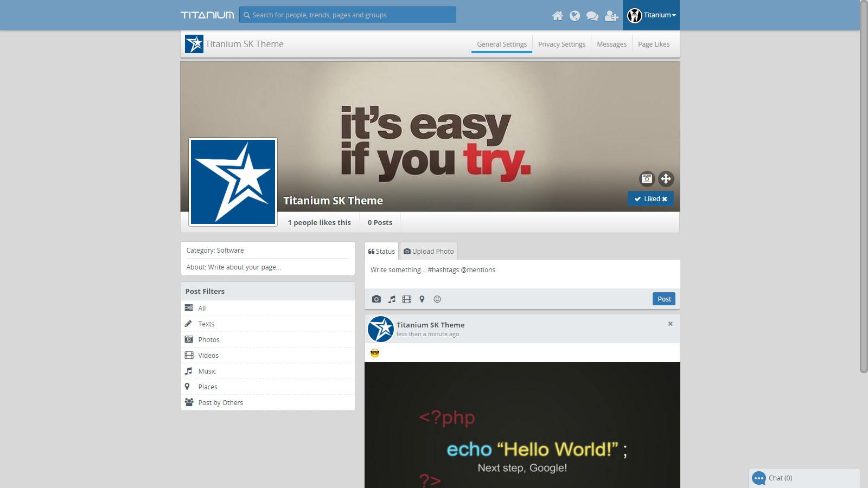Screen dimensions: 868x488
Task: Filter posts by Places
Action: [268, 387]
